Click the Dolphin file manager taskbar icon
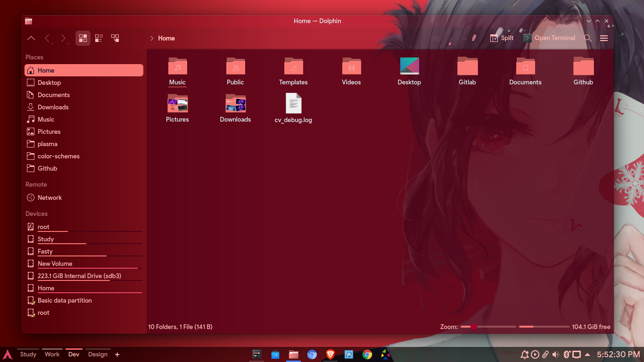This screenshot has height=362, width=644. [294, 354]
